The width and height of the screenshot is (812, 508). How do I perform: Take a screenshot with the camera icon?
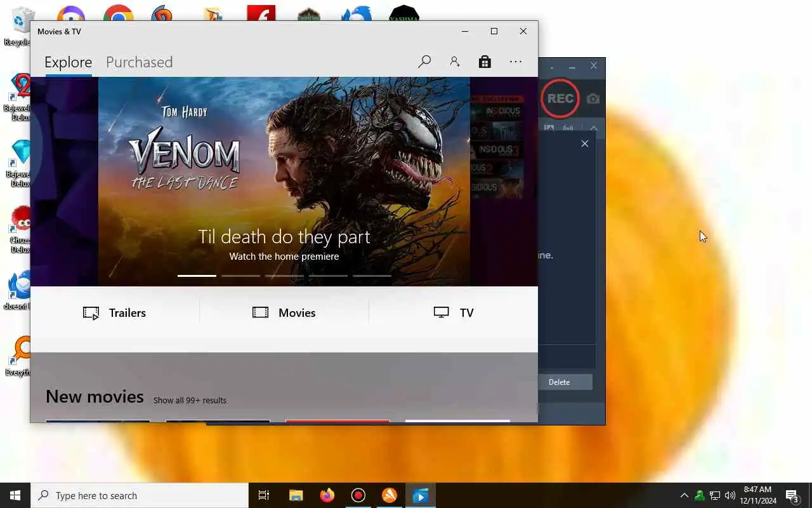pos(593,98)
